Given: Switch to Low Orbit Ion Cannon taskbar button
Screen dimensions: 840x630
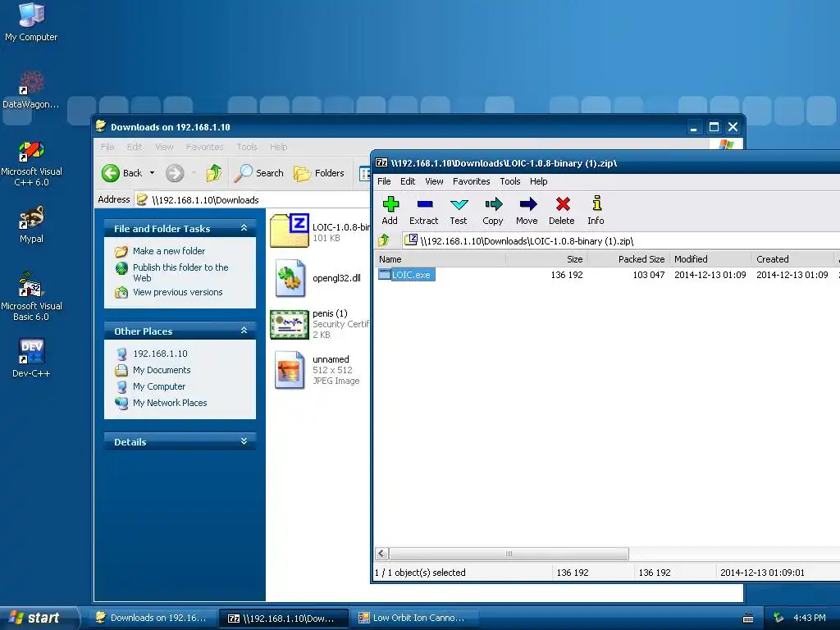Looking at the screenshot, I should point(413,618).
